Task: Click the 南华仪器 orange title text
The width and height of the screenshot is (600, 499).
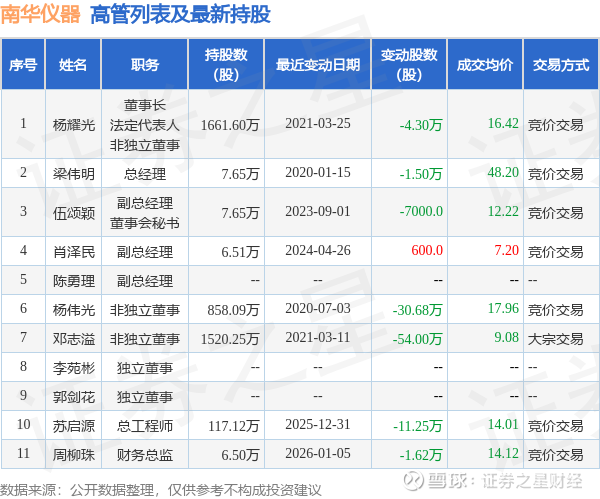Action: click(40, 15)
